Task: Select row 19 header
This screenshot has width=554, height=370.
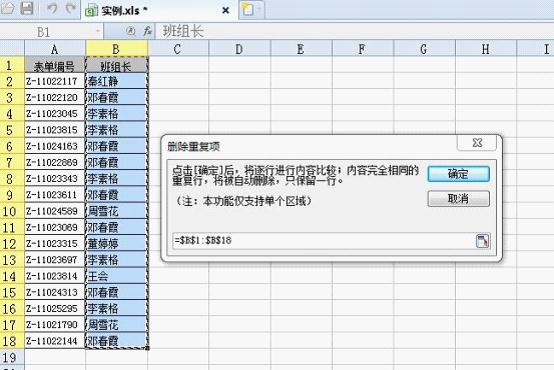Action: [x=12, y=357]
